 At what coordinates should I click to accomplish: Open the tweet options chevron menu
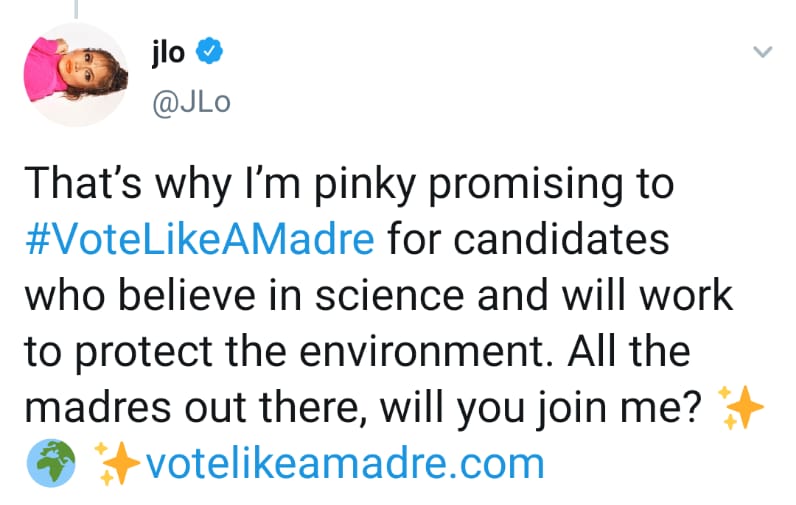point(763,52)
